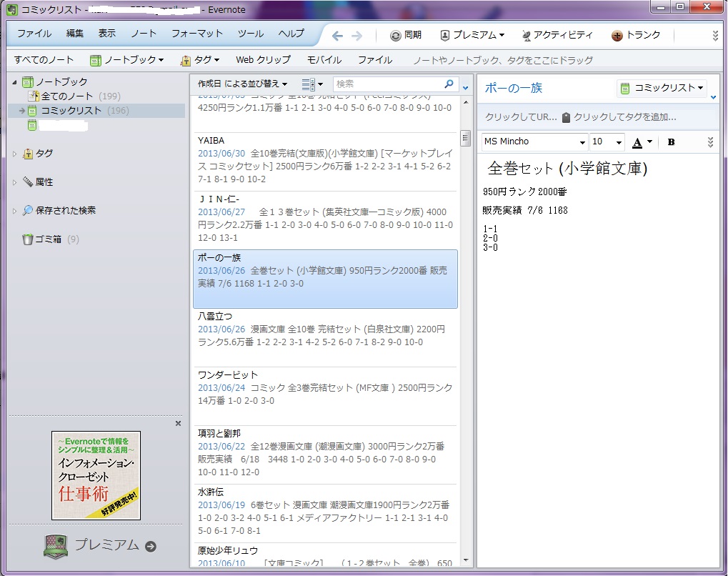This screenshot has height=576, width=728.
Task: Open the インフォメーション・クローゼット仕事術 ad
Action: pyautogui.click(x=96, y=475)
